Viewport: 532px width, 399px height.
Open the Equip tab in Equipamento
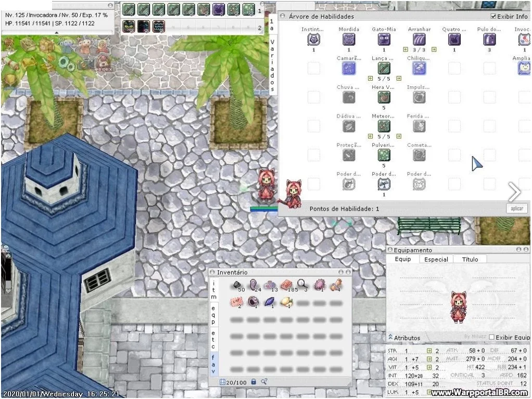tap(403, 259)
